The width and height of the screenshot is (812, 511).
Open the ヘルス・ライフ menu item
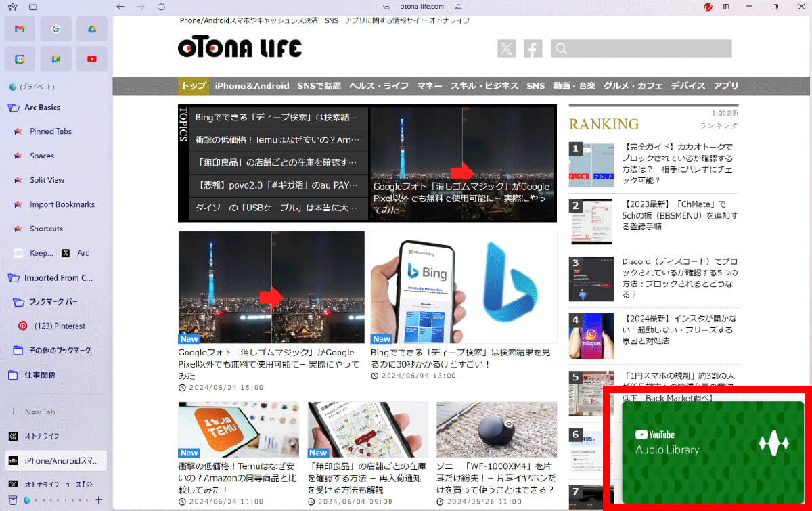tap(379, 86)
